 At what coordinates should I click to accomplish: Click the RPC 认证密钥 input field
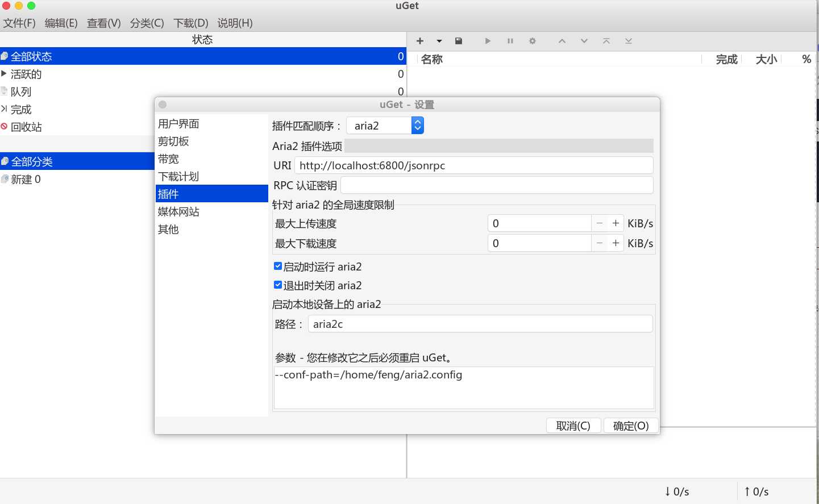coord(497,185)
